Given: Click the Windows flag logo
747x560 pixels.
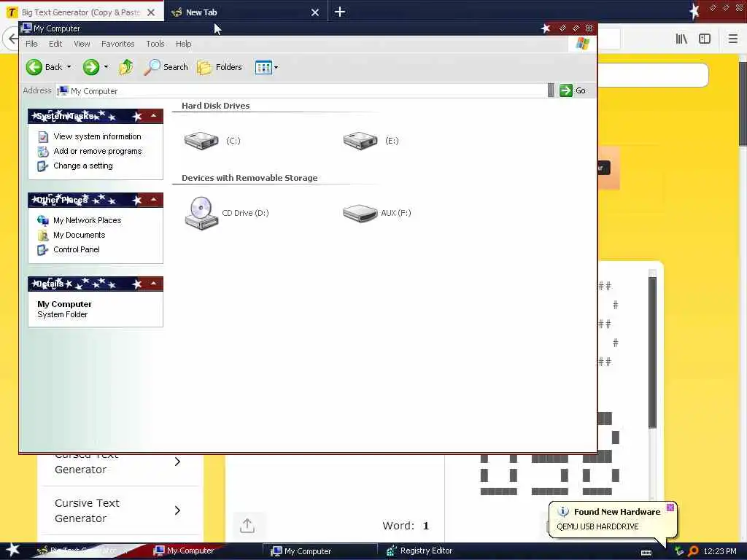Looking at the screenshot, I should coord(582,44).
